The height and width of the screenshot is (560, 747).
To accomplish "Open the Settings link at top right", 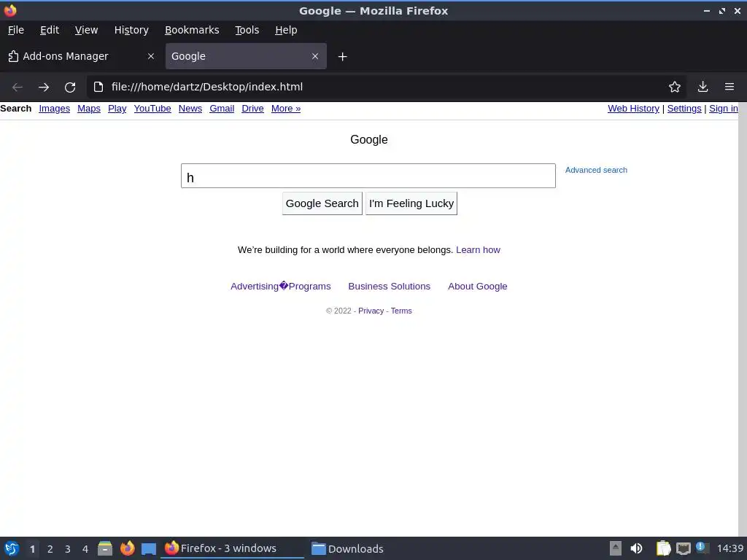I will [x=684, y=109].
